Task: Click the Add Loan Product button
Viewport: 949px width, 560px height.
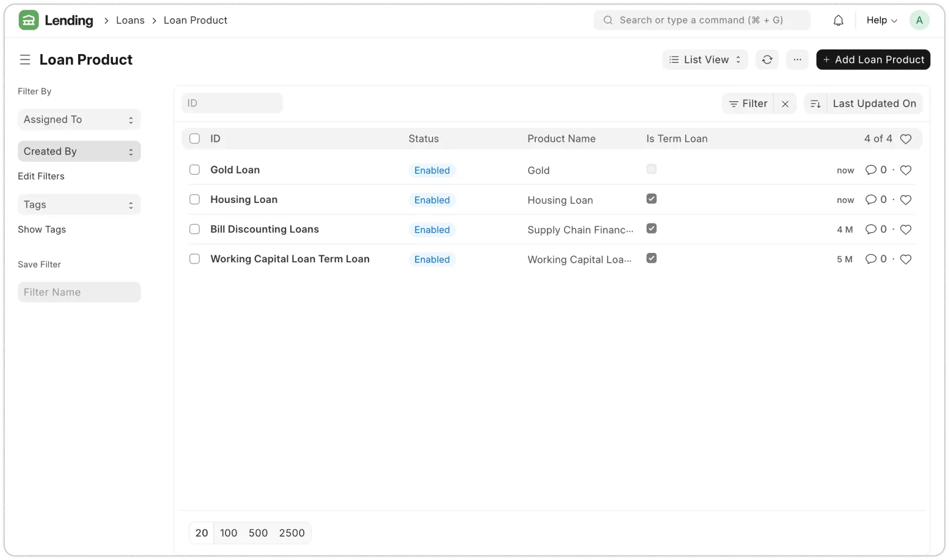Action: (x=873, y=59)
